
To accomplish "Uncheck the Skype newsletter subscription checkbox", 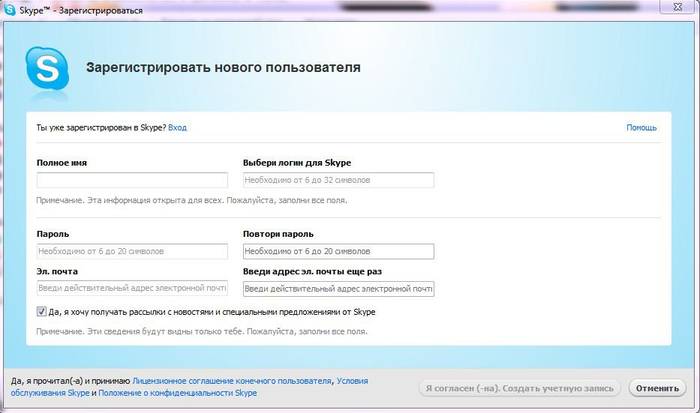I will pyautogui.click(x=41, y=312).
